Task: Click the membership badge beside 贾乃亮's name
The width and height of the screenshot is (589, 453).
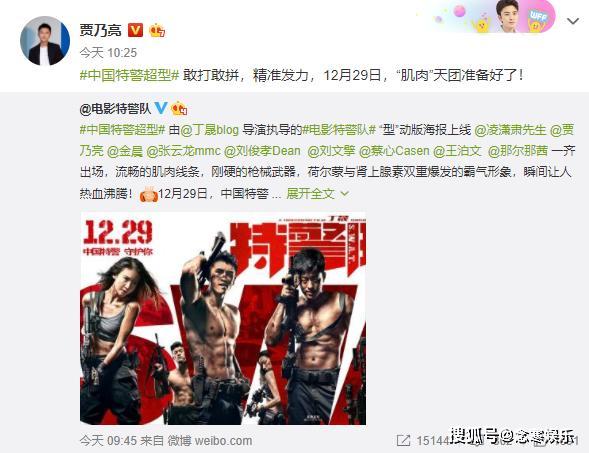Action: [x=157, y=30]
